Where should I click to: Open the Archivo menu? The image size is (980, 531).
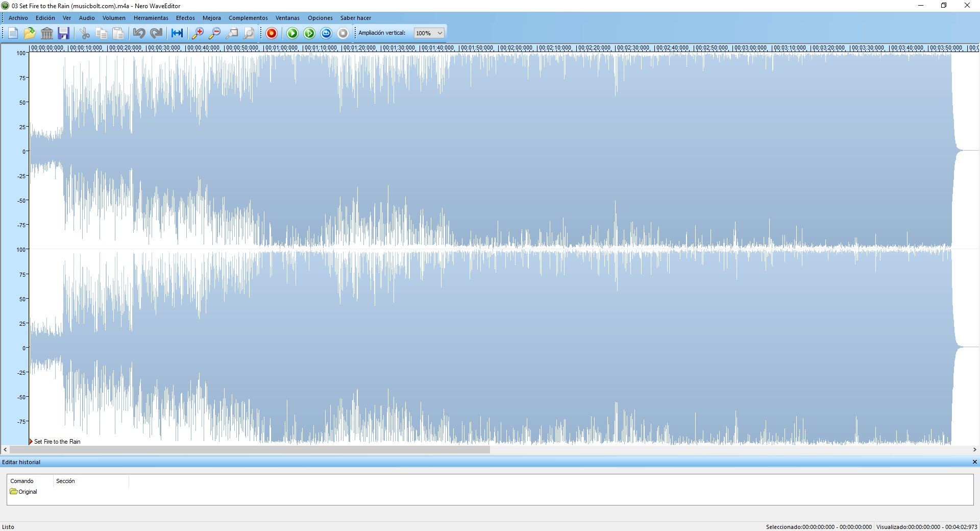[x=18, y=18]
